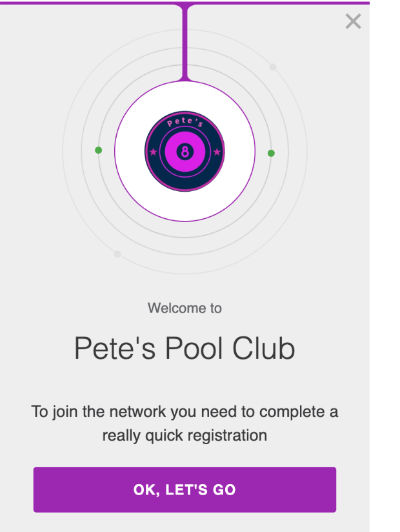This screenshot has width=400, height=532.
Task: Click the curved "Pete's" text on the logo
Action: 185,122
